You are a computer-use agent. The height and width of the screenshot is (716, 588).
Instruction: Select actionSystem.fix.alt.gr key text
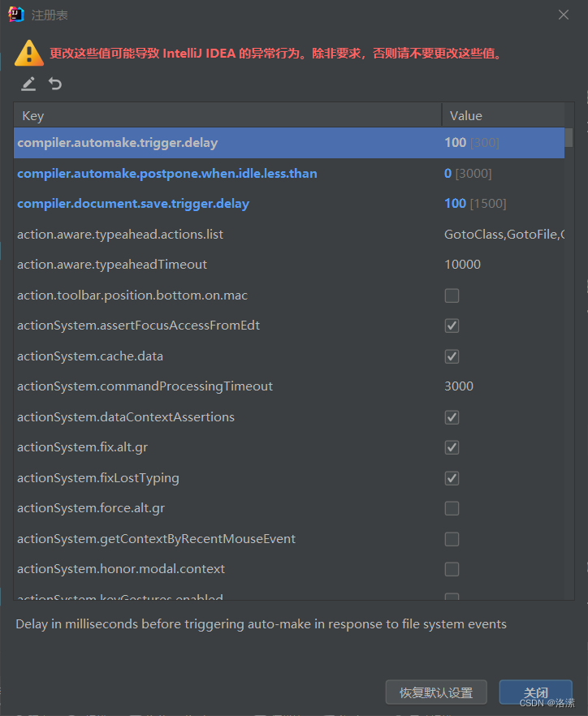(x=82, y=447)
